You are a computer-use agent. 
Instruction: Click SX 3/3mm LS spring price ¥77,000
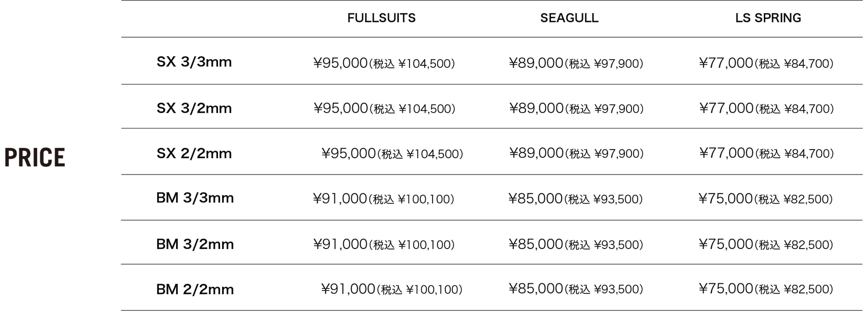point(726,63)
